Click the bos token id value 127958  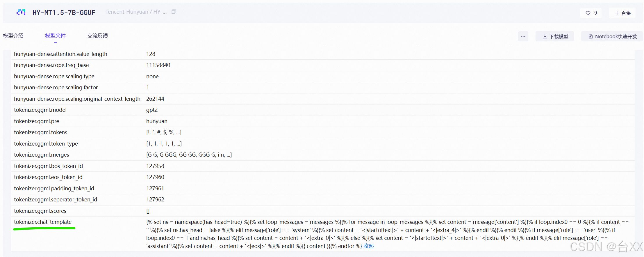click(155, 166)
